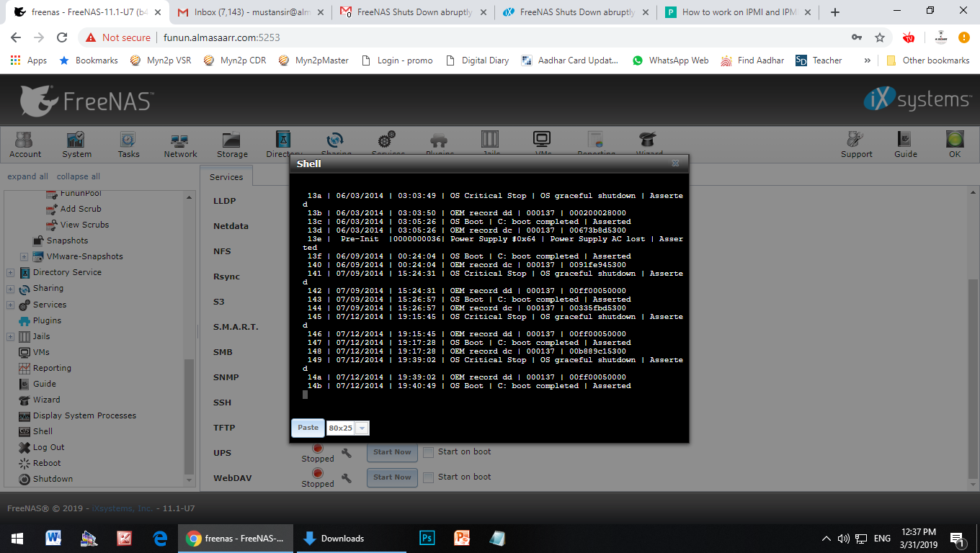Screen dimensions: 980x553
Task: Click inside the Shell terminal output
Action: [x=490, y=295]
